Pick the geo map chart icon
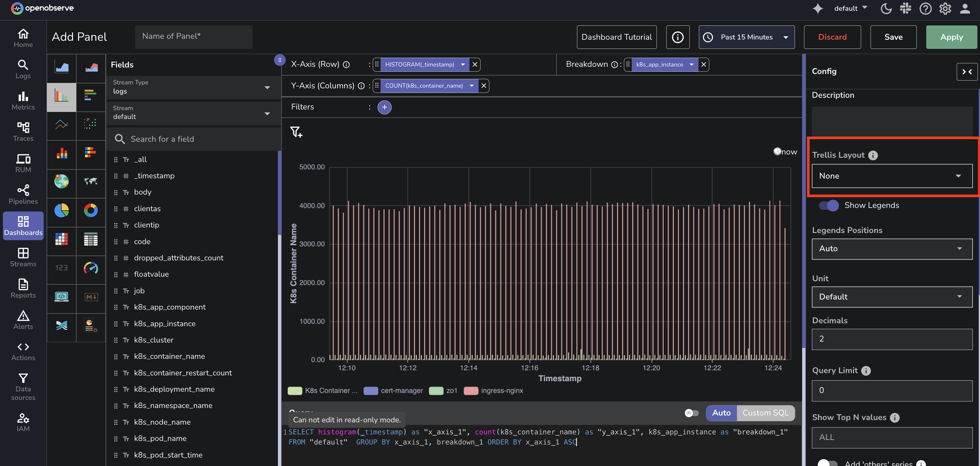The image size is (980, 466). (x=61, y=182)
